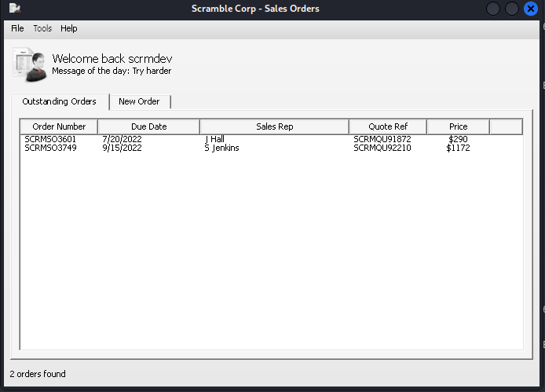Open the Help menu
Screen dimensions: 545x392
pos(69,28)
